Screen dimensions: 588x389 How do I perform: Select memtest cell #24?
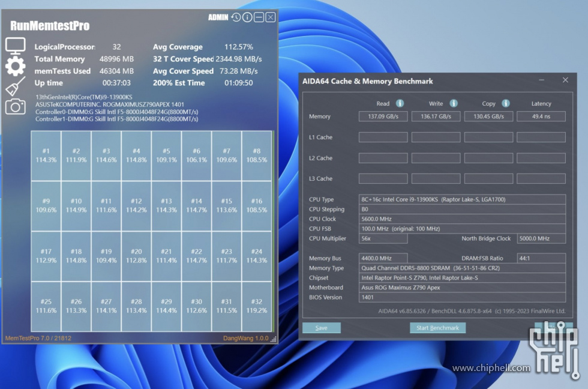[x=257, y=256]
